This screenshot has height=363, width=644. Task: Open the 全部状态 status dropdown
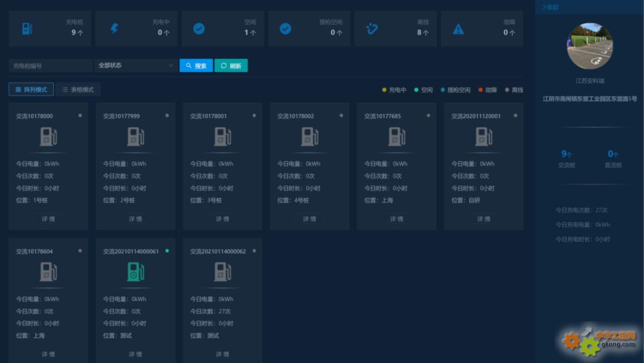tap(135, 66)
